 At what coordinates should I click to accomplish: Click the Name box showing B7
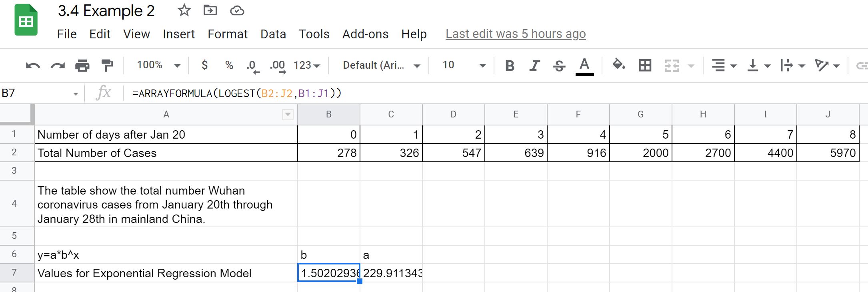(x=36, y=93)
